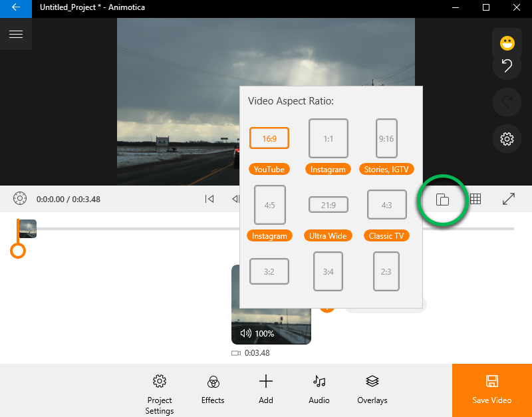Open the Effects panel
532x417 pixels.
(213, 390)
